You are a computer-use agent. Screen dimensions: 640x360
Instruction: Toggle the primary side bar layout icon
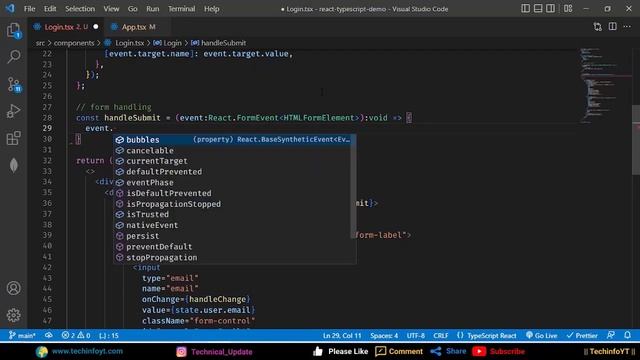pos(526,9)
